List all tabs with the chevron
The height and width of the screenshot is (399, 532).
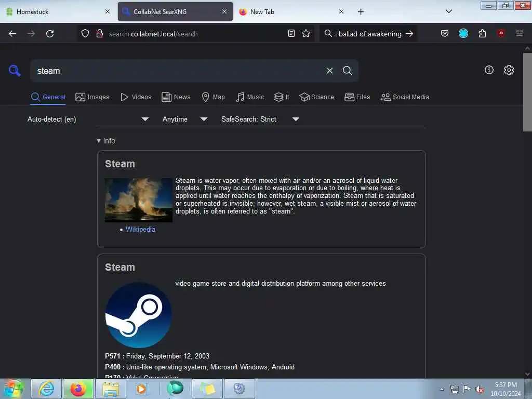448,11
